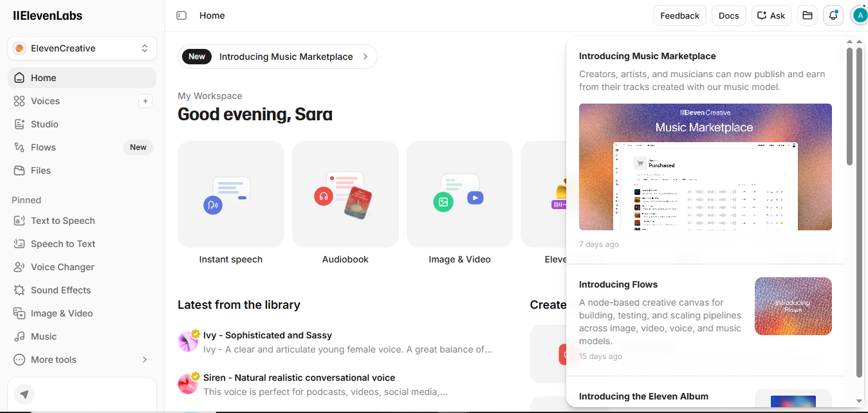Open the Introducing Music Marketplace notification title

point(647,56)
